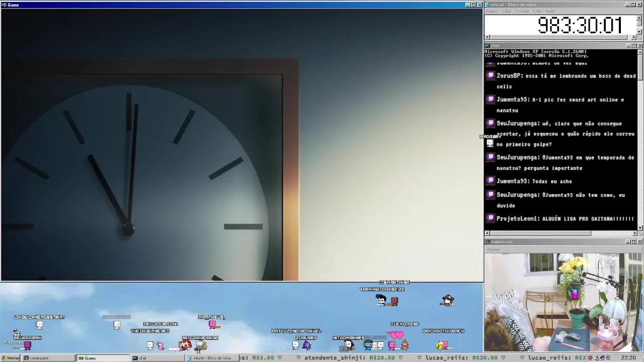Click the TERMINATOR202:22 avatar character
Screen dimensions: 644x362
381,301
